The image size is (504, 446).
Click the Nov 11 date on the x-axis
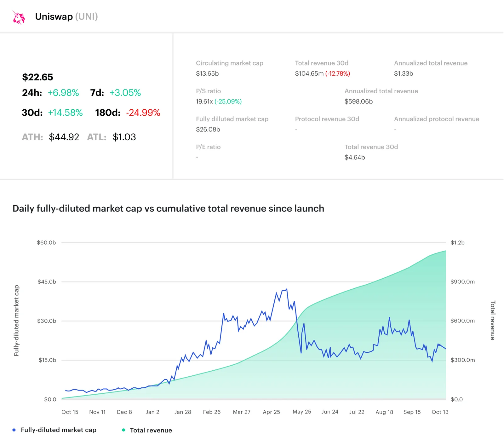pyautogui.click(x=97, y=412)
